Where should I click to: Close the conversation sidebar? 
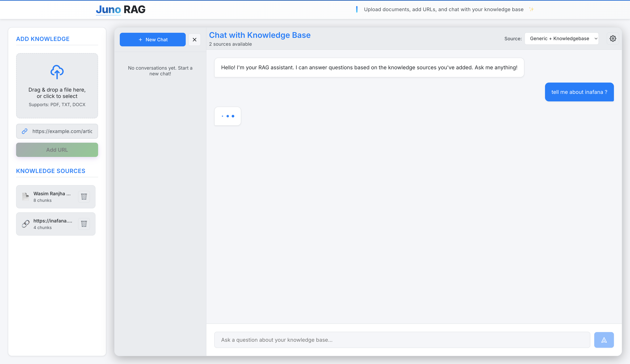click(x=195, y=39)
